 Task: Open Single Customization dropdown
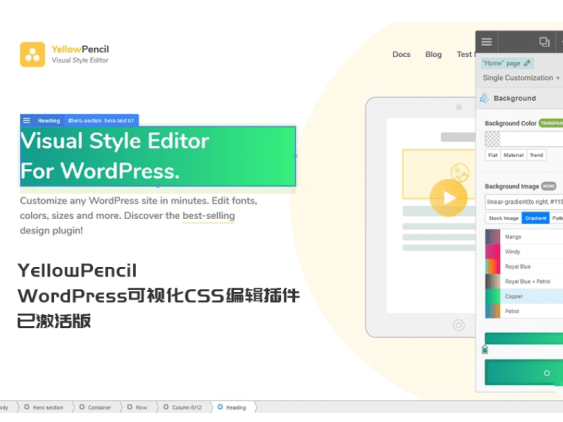coord(521,78)
